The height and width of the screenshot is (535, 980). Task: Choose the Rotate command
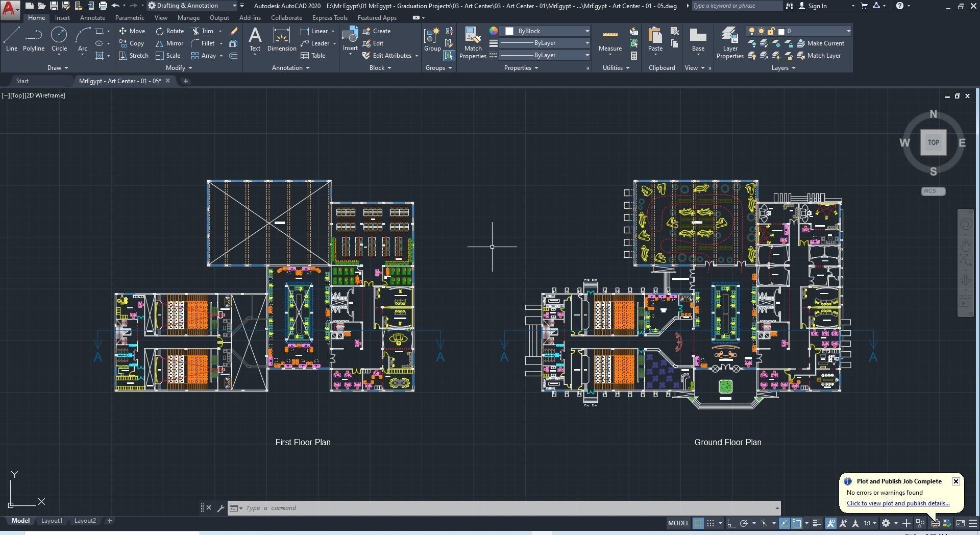tap(170, 31)
